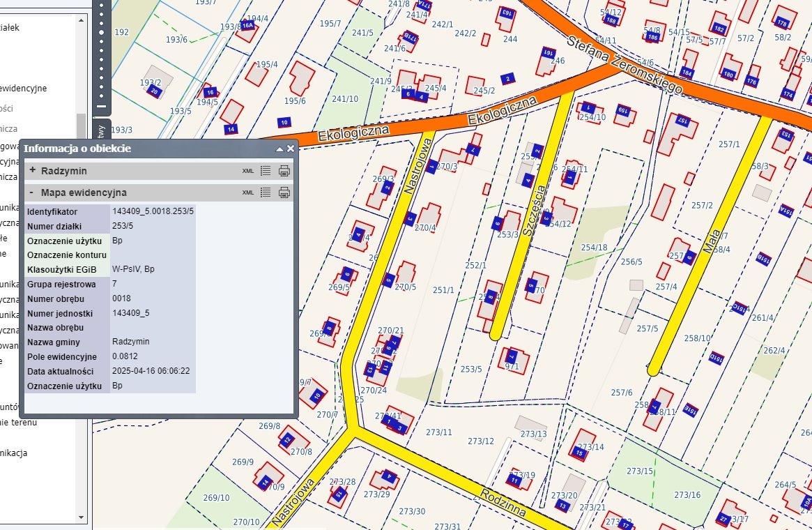Export Radzymin info as XML
The width and height of the screenshot is (812, 530).
pos(248,171)
